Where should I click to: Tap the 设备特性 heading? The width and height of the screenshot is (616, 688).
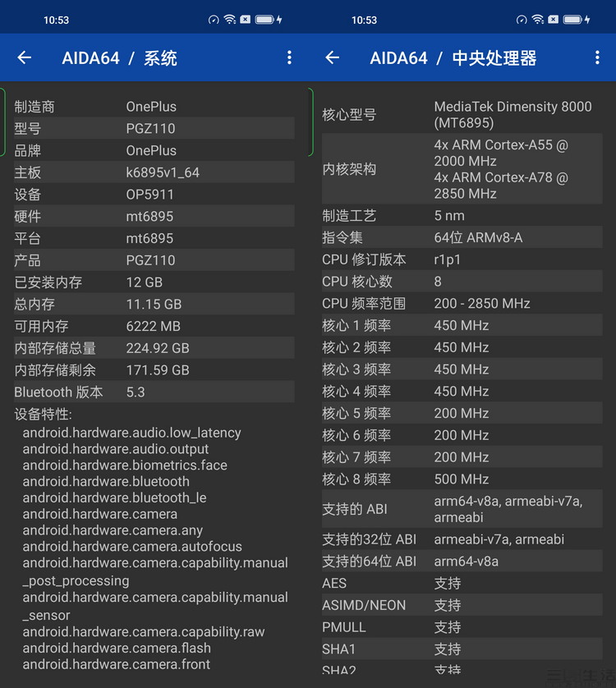click(x=43, y=414)
